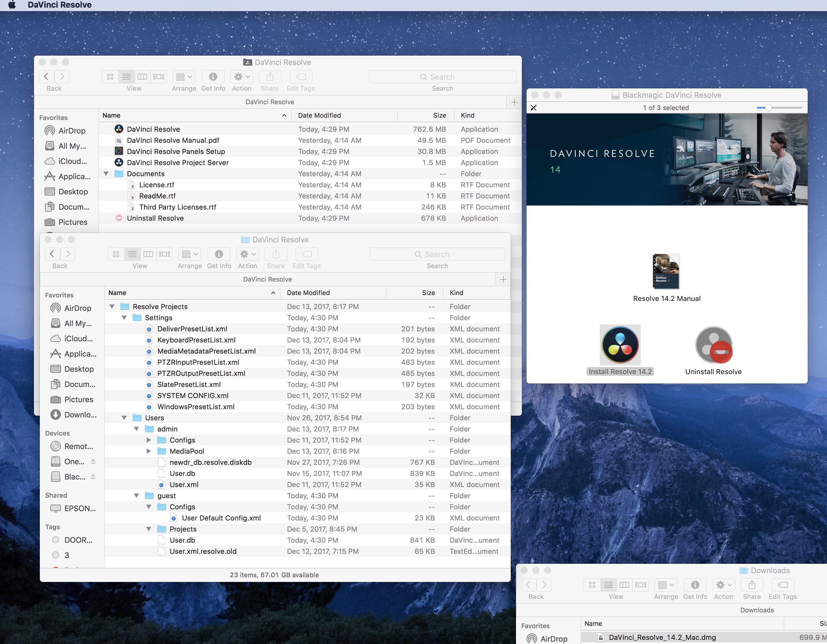Image resolution: width=827 pixels, height=644 pixels.
Task: Click the Uninstall Resolve icon in Blackmagic window
Action: coord(713,345)
